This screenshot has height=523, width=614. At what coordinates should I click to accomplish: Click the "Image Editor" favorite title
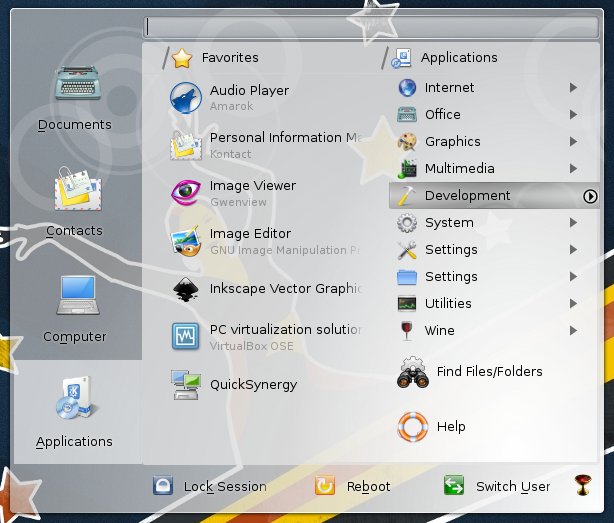click(250, 234)
